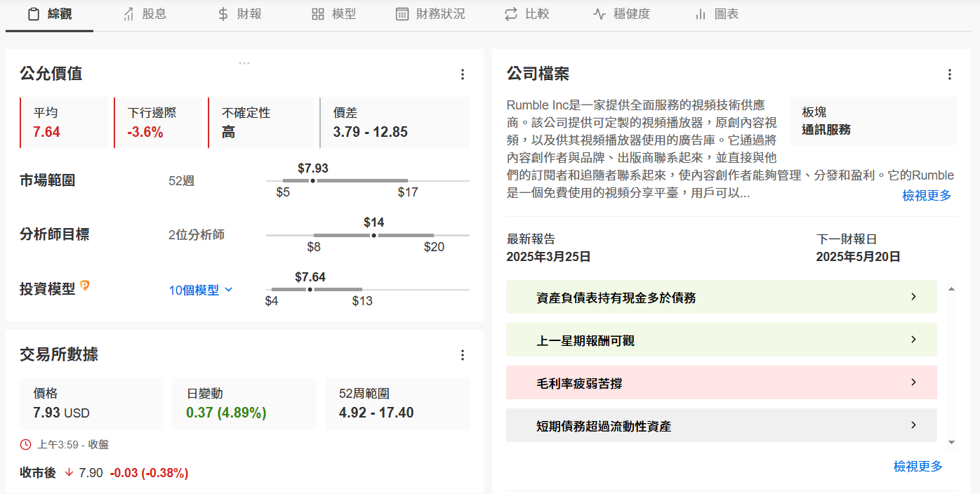Click the 交易所數據 card heading
This screenshot has height=494, width=980.
tap(59, 354)
